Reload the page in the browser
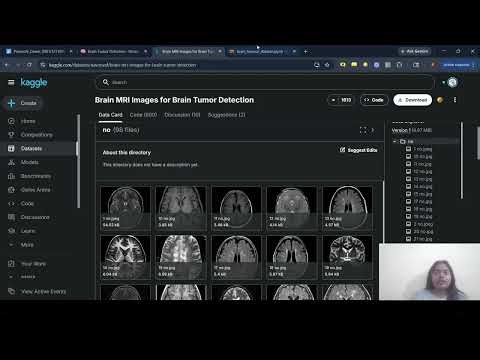This screenshot has height=360, width=480. tap(29, 65)
